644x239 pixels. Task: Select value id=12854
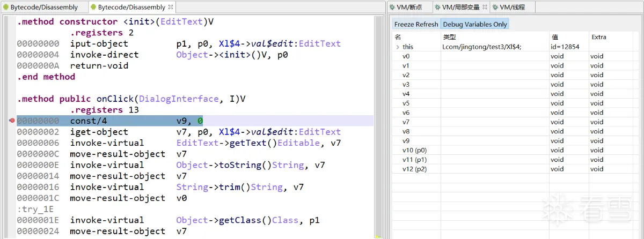point(565,47)
